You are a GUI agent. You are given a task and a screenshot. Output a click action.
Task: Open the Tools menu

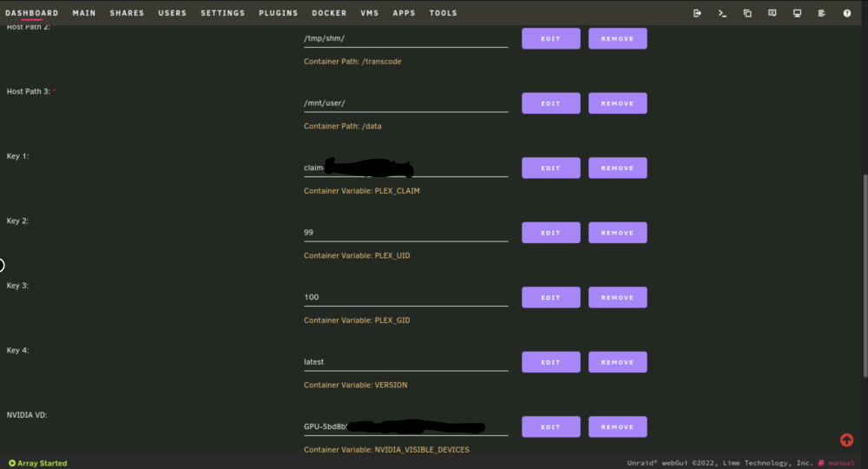(443, 13)
